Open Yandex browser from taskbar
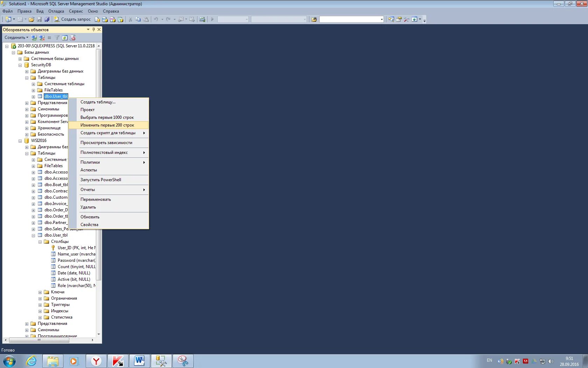The height and width of the screenshot is (368, 588). click(x=96, y=361)
